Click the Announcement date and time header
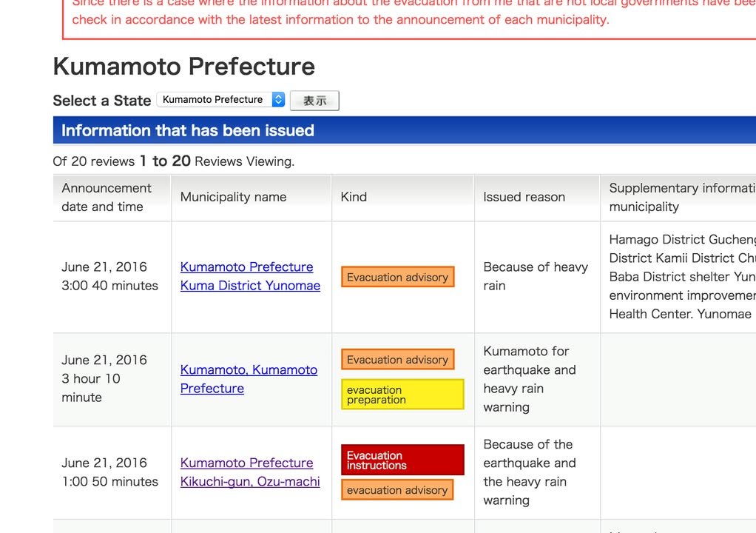This screenshot has height=533, width=756. point(107,198)
